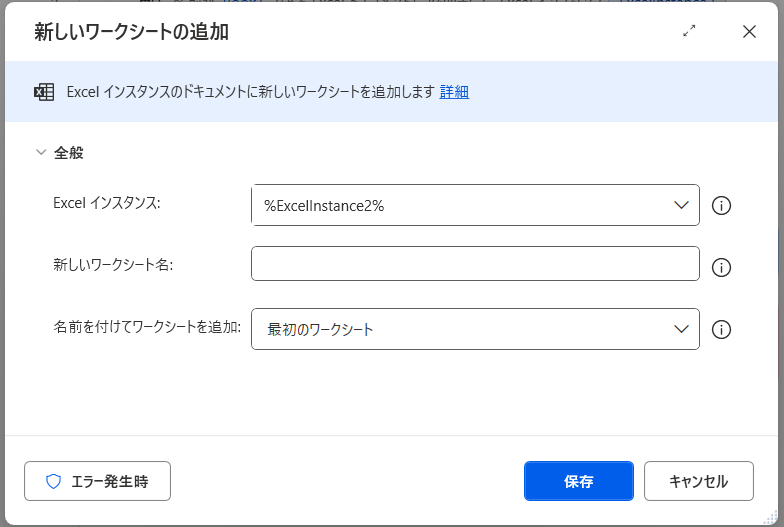Screen dimensions: 784x527
Task: Click info icon beside Excel インスタンス field
Action: (721, 206)
